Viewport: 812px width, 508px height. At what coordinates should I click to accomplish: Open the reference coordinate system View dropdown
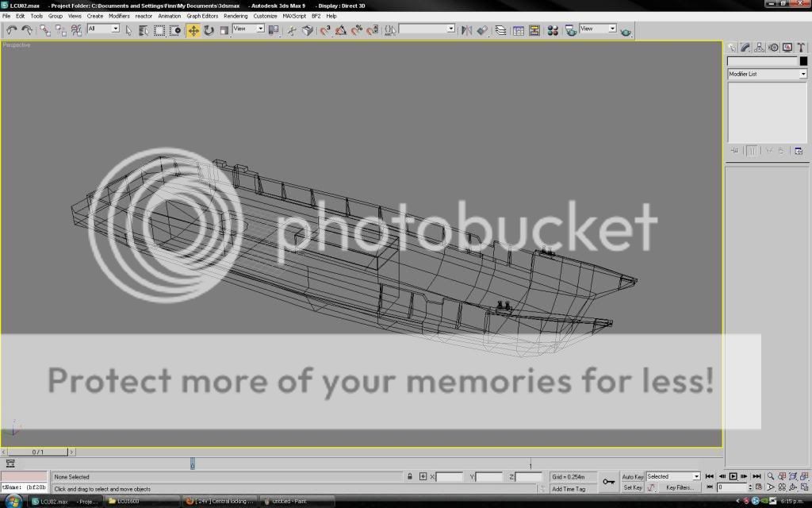[248, 29]
